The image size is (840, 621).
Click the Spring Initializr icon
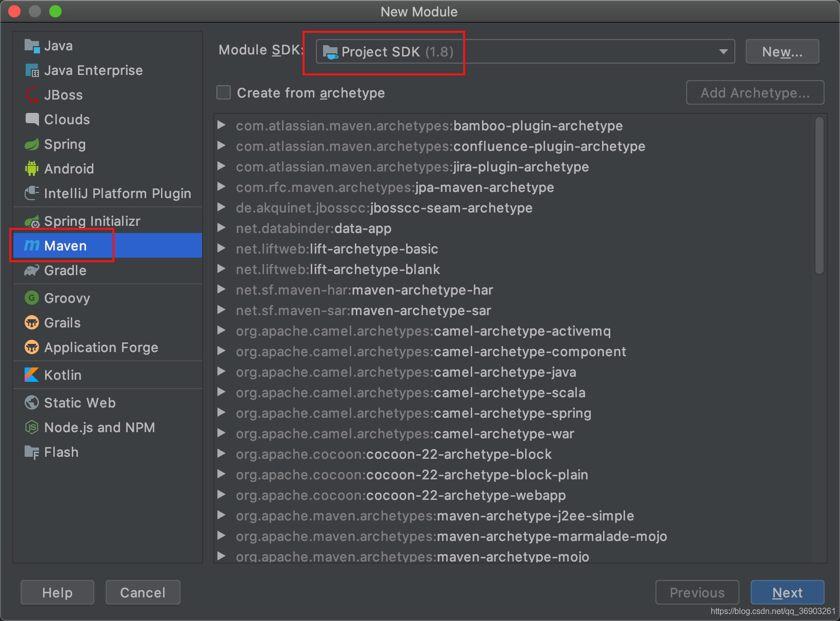32,221
